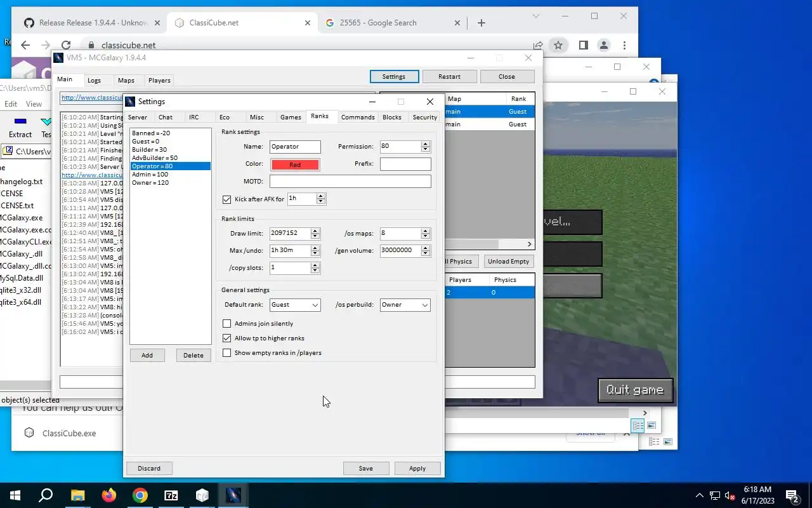Close the GitHub Release tab
The image size is (812, 508).
point(158,23)
